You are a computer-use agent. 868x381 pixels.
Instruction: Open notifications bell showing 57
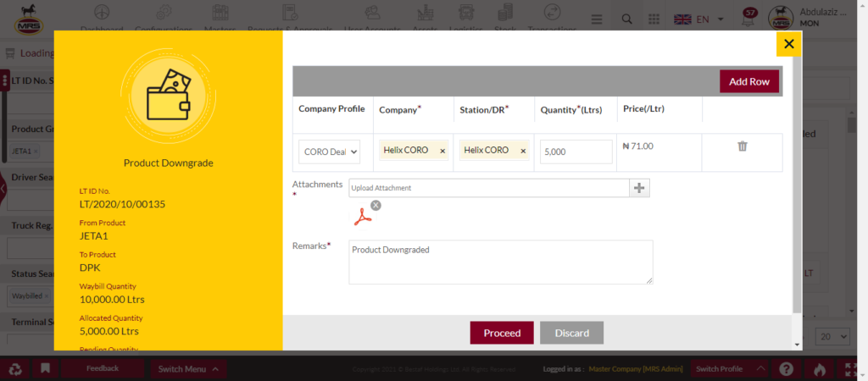pyautogui.click(x=750, y=19)
